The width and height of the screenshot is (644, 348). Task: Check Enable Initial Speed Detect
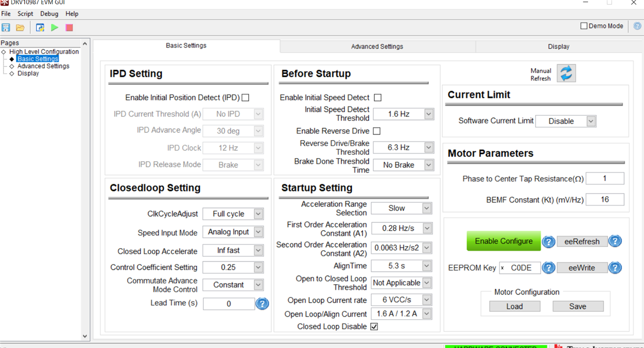point(377,97)
